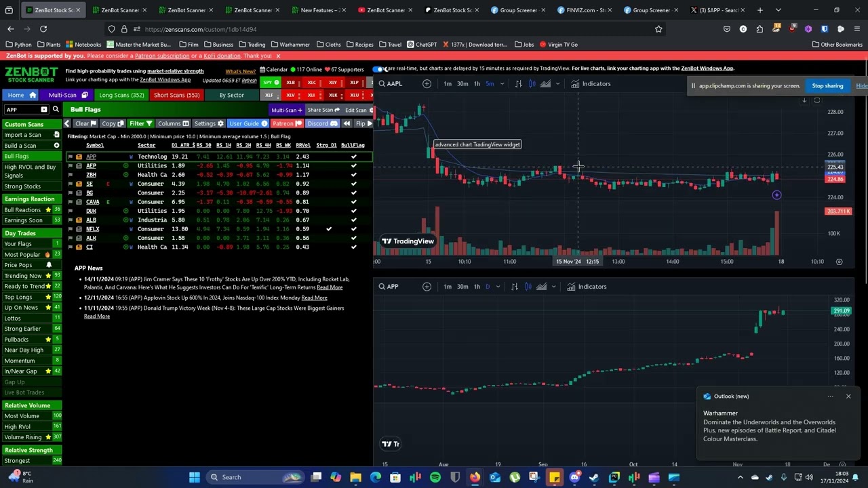
Task: Open the Calendar link in header
Action: coord(273,69)
